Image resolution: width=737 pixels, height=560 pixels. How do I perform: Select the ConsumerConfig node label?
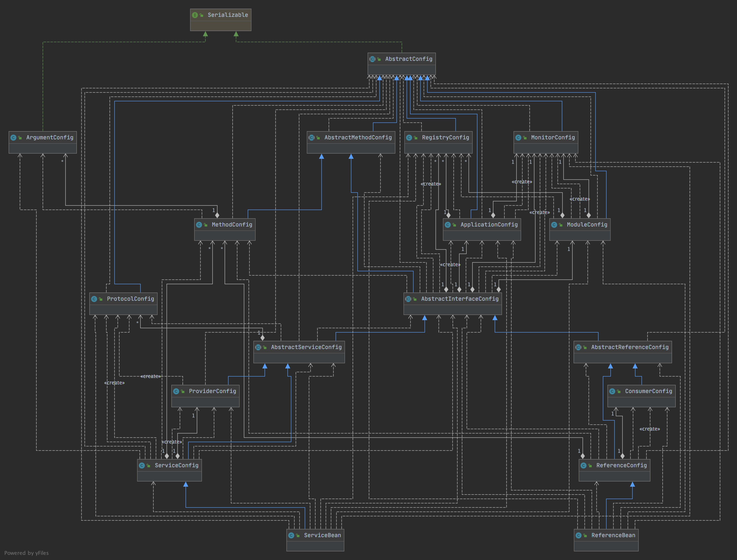649,391
